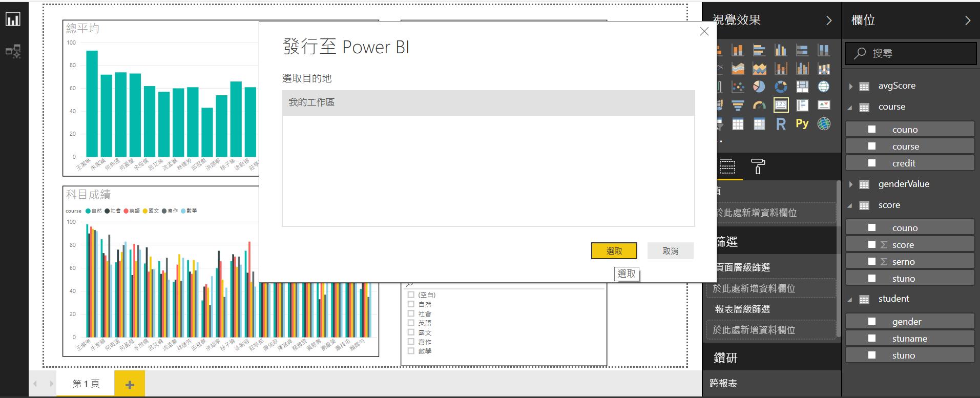Pick the 100% stacked column chart visual
Image resolution: width=980 pixels, height=398 pixels.
824,50
